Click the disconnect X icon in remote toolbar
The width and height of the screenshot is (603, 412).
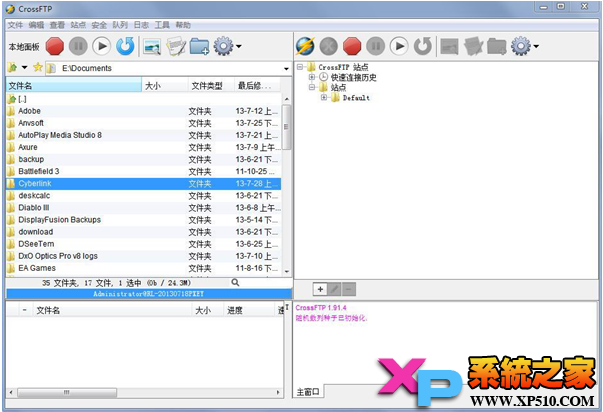[x=329, y=46]
